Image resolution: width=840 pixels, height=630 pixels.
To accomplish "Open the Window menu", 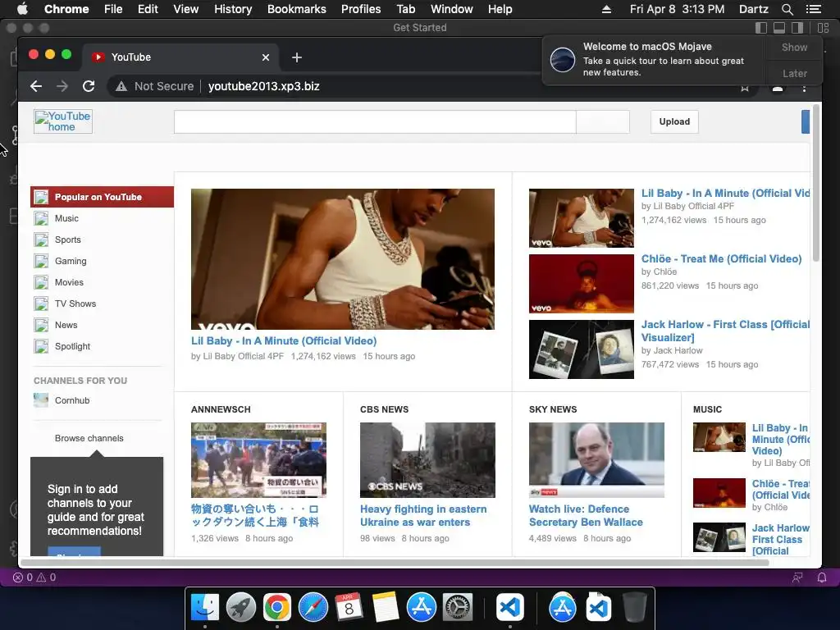I will coord(452,9).
